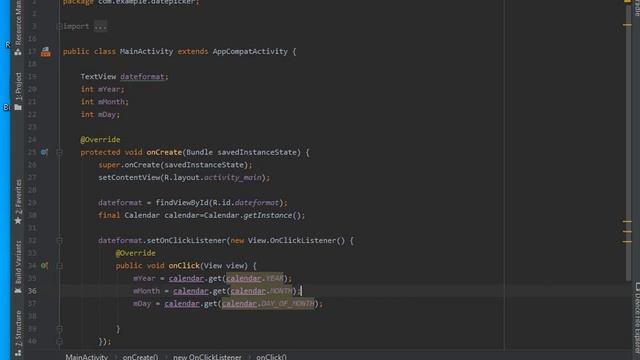The image size is (640, 360).
Task: Click the inspection status indicator atop the error stripe
Action: coord(627,2)
